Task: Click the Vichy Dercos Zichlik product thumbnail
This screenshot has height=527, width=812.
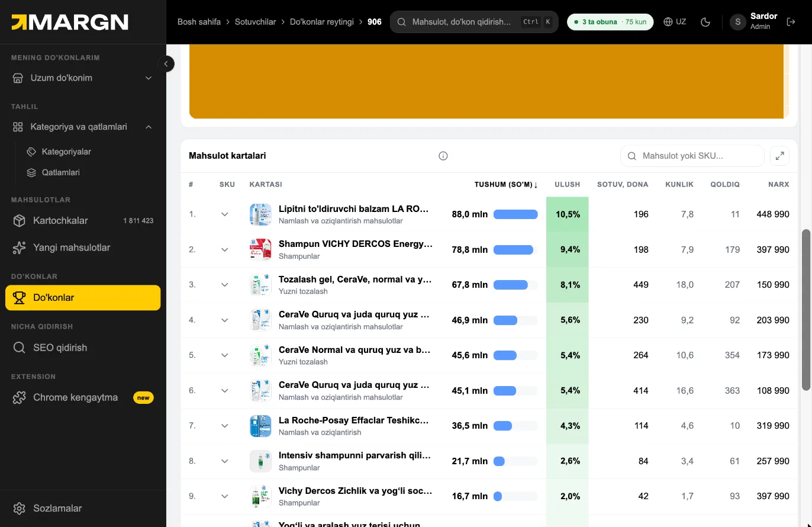Action: (260, 496)
